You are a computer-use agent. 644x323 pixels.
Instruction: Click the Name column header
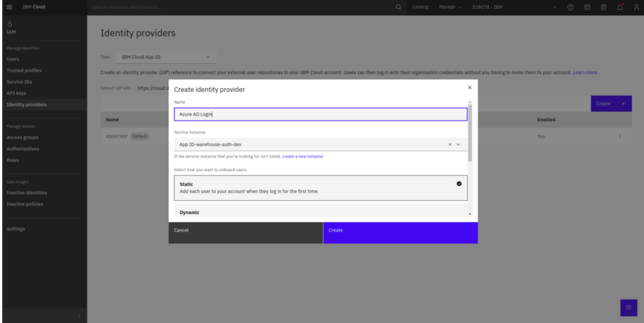pos(112,120)
